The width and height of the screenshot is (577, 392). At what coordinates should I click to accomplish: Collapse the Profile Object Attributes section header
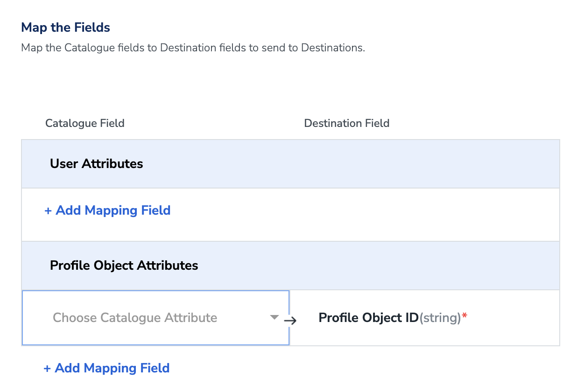(x=290, y=266)
